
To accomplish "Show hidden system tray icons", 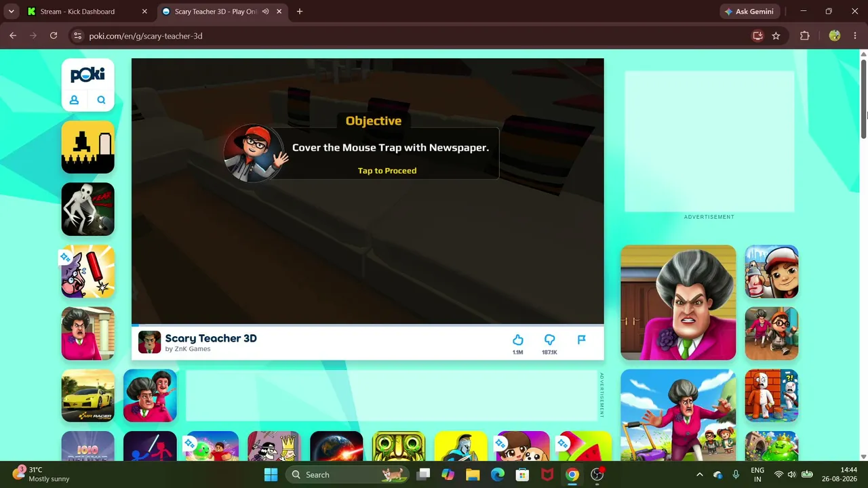I will (699, 474).
